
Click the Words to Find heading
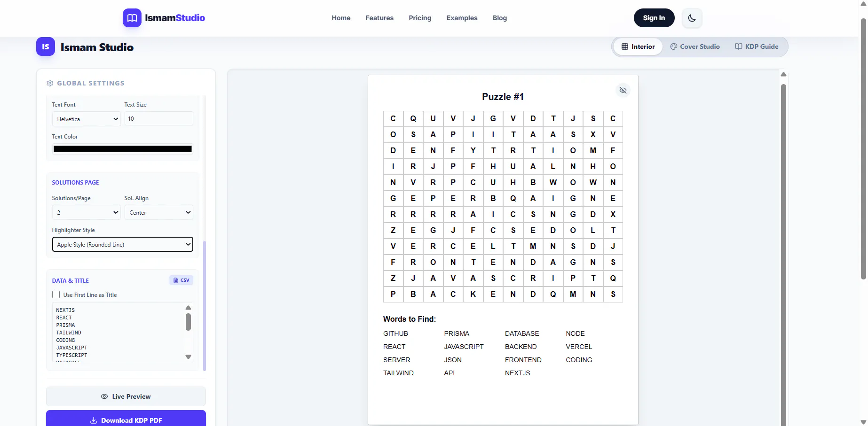coord(410,319)
